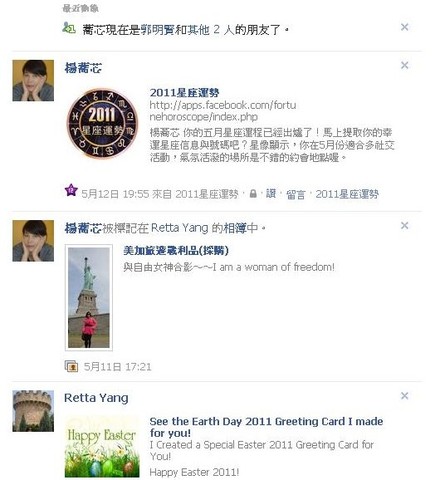Open the 2011星座運勢 title link
The height and width of the screenshot is (480, 440).
[x=184, y=93]
